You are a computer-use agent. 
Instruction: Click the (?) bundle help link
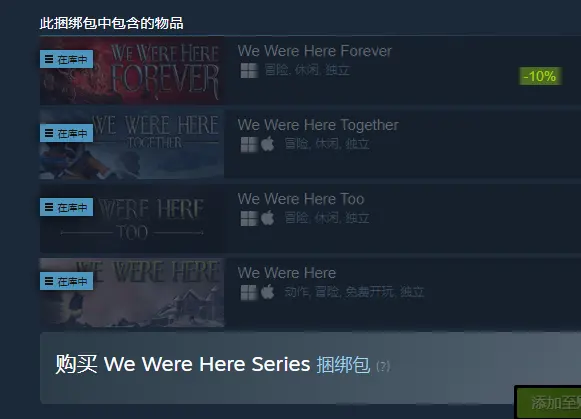383,366
